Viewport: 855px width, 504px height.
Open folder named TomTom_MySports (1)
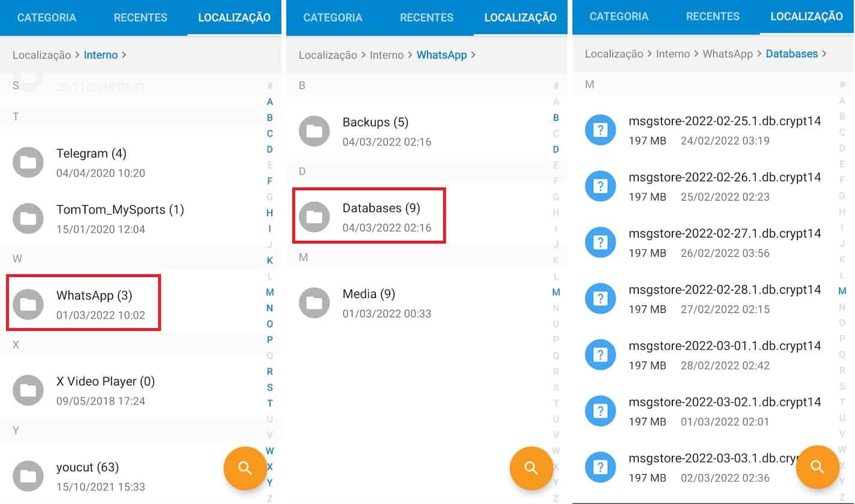[120, 210]
